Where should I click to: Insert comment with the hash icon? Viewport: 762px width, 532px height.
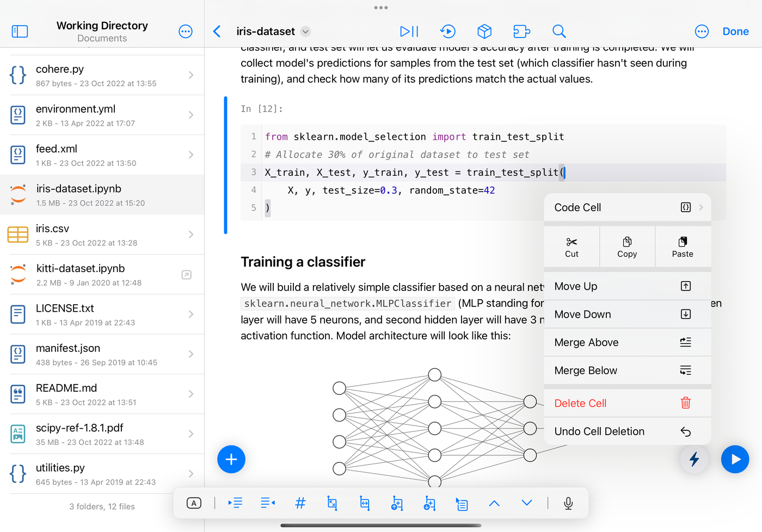[300, 503]
